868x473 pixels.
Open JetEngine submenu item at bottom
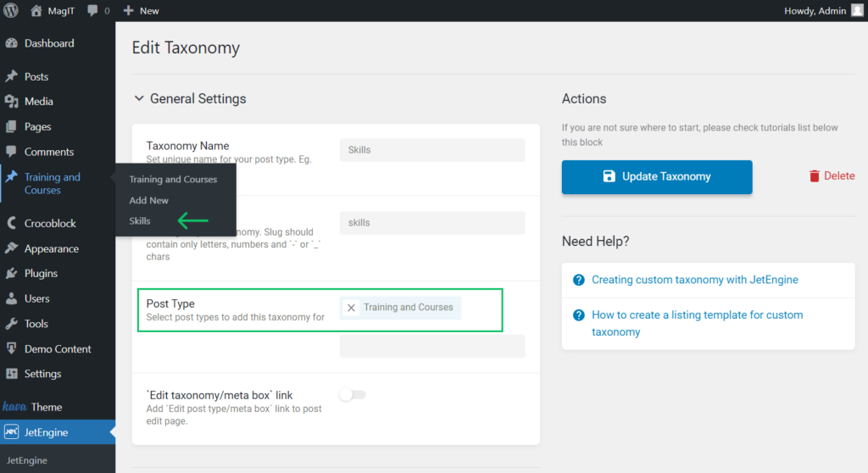pos(26,460)
